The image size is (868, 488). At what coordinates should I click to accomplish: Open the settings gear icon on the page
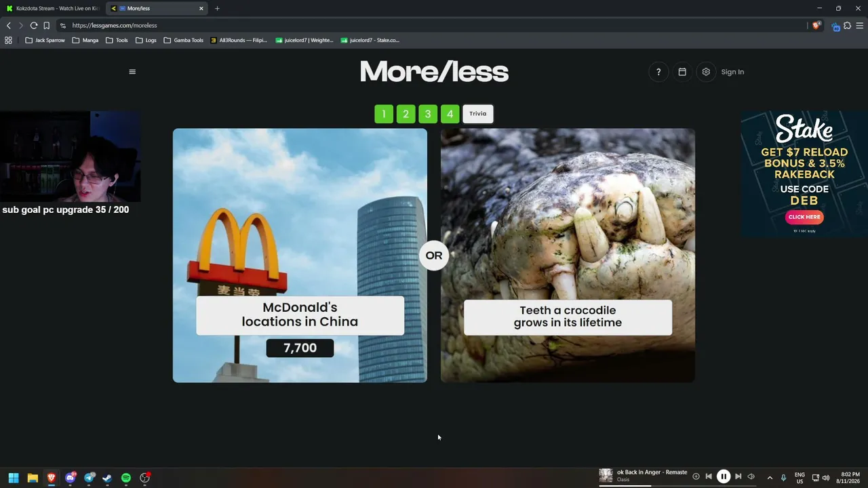coord(706,72)
